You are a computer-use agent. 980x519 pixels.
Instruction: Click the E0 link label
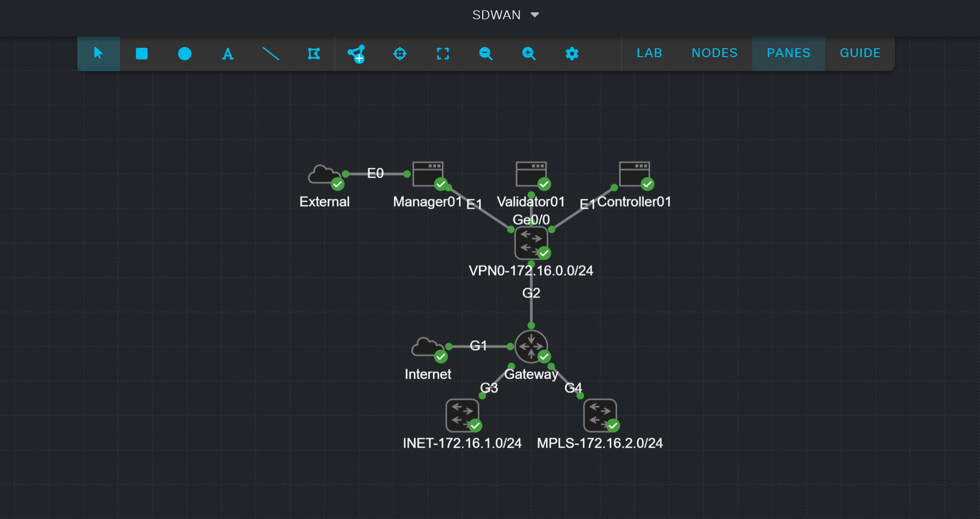[375, 173]
